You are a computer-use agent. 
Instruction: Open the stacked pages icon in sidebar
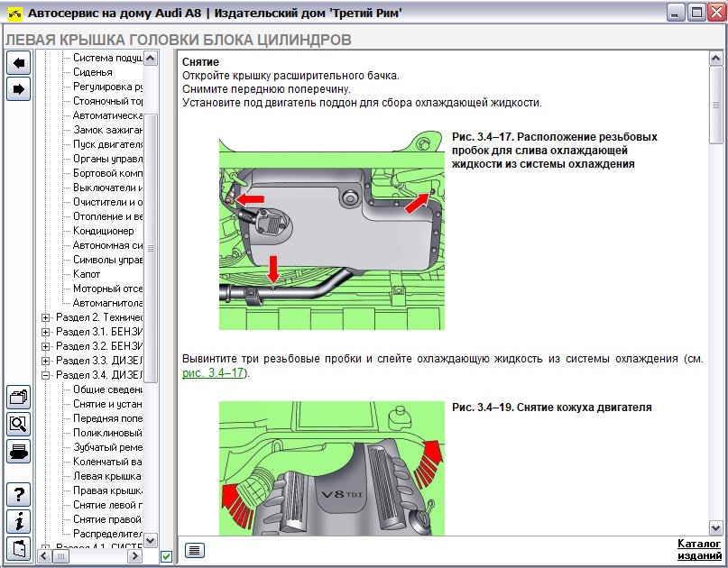tap(19, 398)
